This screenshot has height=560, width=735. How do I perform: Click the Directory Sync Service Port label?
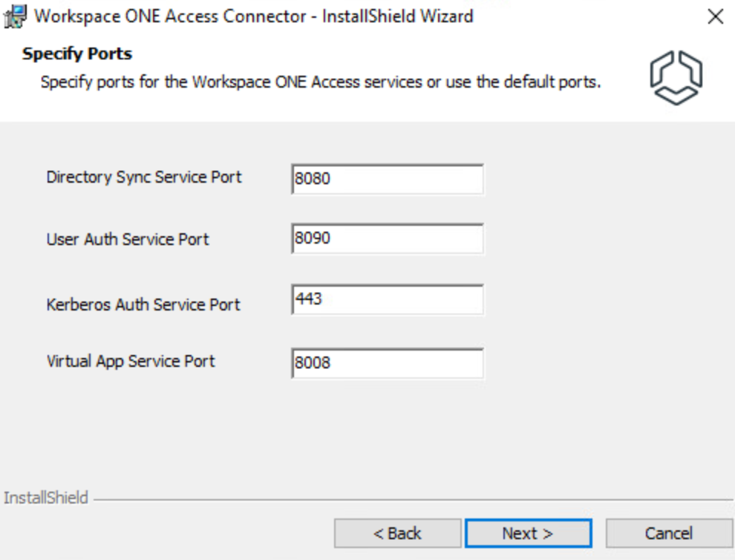click(144, 178)
